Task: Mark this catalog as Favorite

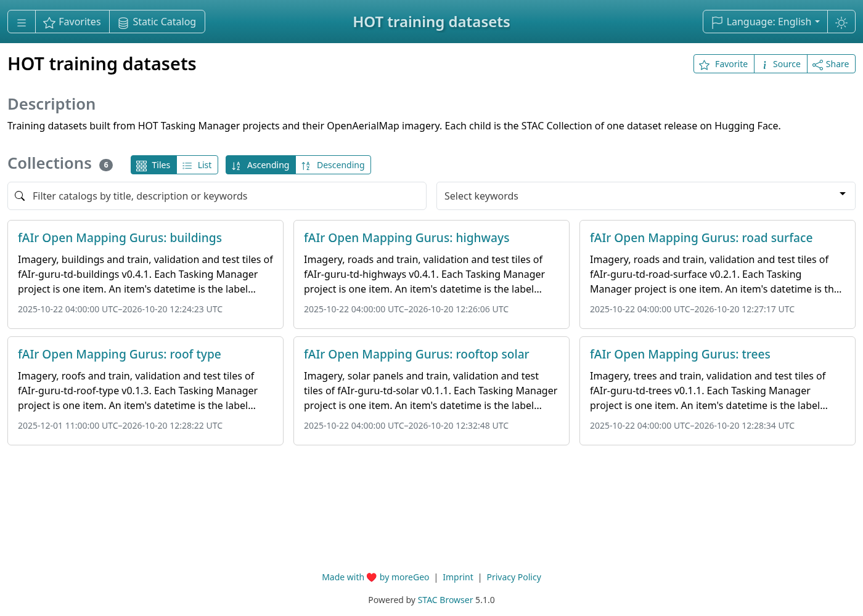Action: tap(724, 64)
